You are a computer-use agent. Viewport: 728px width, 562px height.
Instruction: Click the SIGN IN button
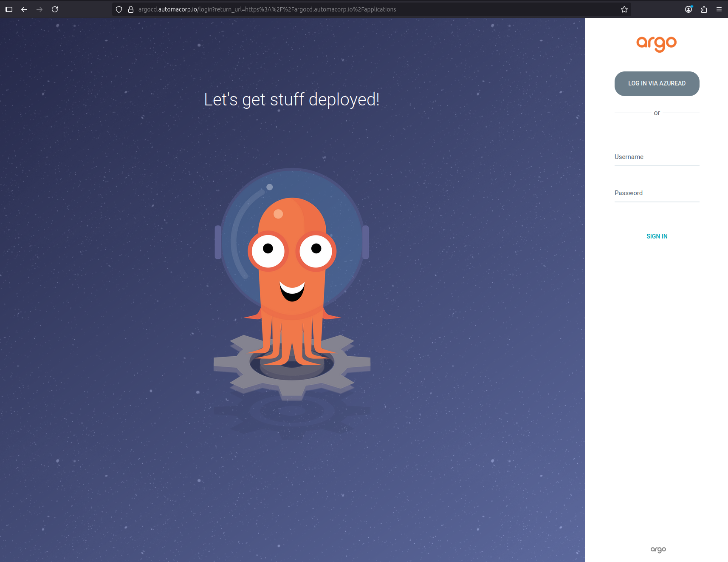[x=657, y=236]
